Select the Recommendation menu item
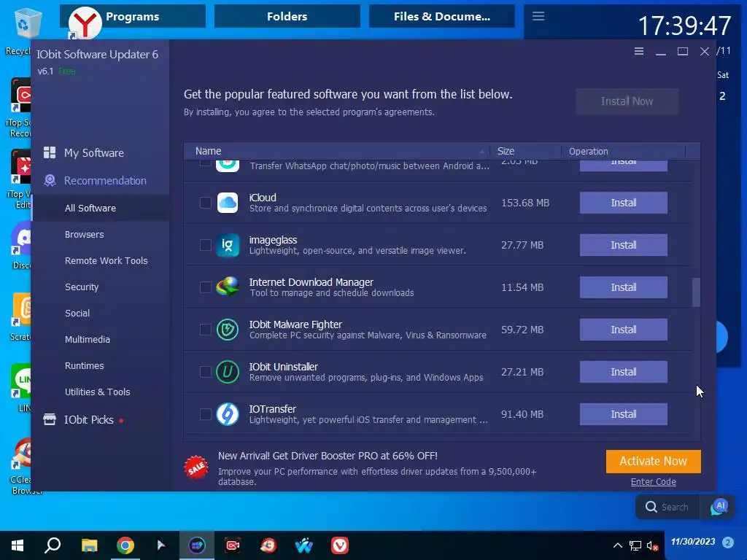 (105, 181)
